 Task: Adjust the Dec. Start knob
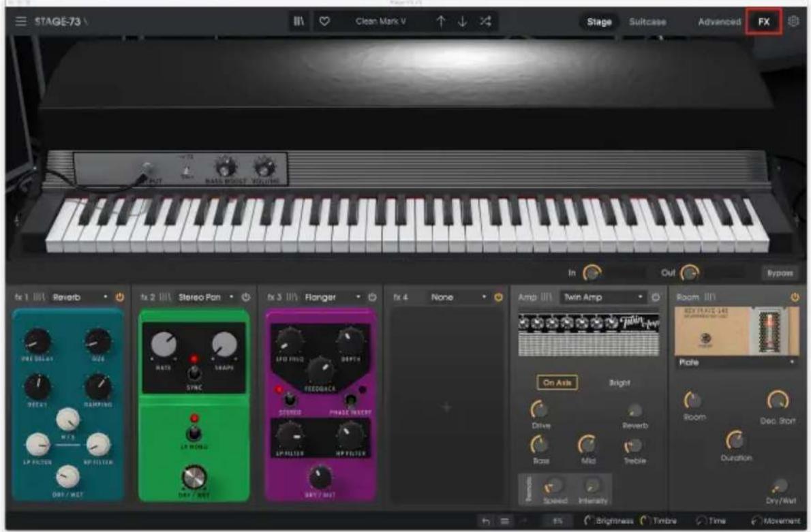[778, 401]
